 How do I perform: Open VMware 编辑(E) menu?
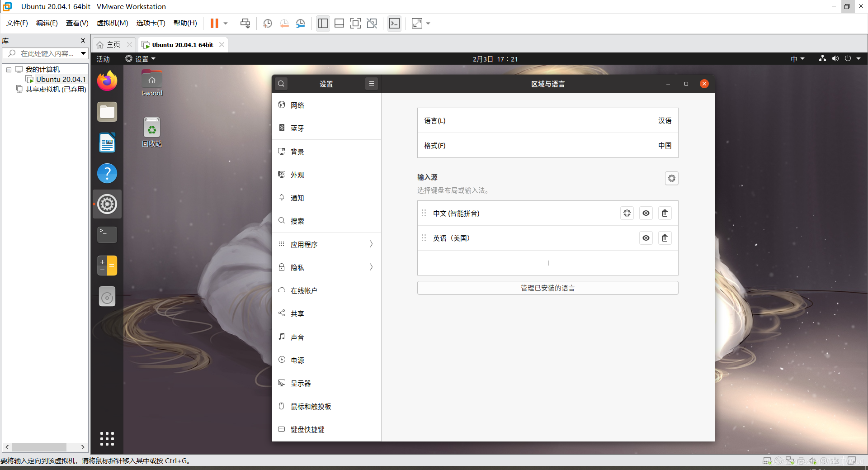(47, 23)
